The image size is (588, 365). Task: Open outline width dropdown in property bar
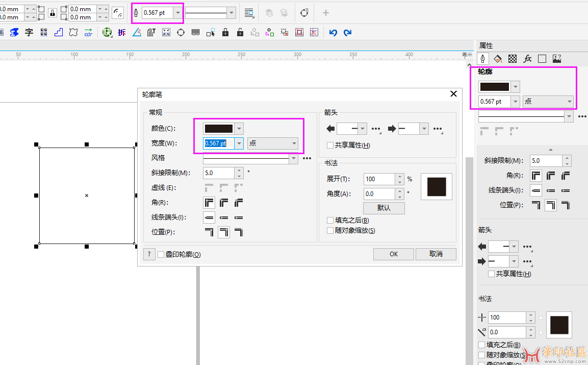178,13
